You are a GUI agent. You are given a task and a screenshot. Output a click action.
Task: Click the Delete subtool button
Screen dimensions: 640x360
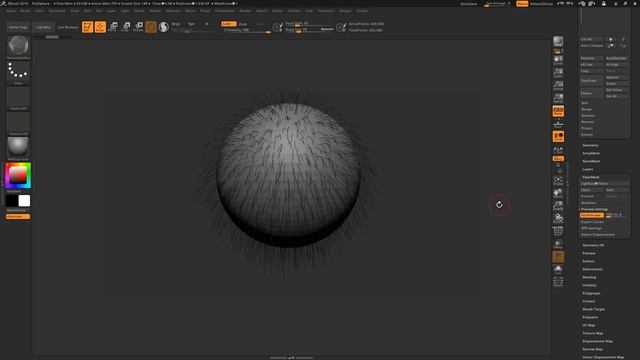(x=591, y=93)
